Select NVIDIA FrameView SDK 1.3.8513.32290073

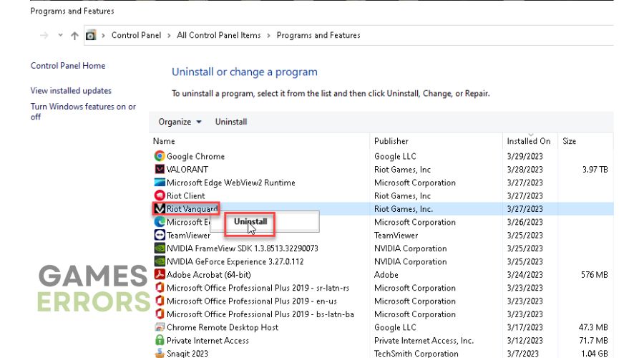[x=243, y=248]
